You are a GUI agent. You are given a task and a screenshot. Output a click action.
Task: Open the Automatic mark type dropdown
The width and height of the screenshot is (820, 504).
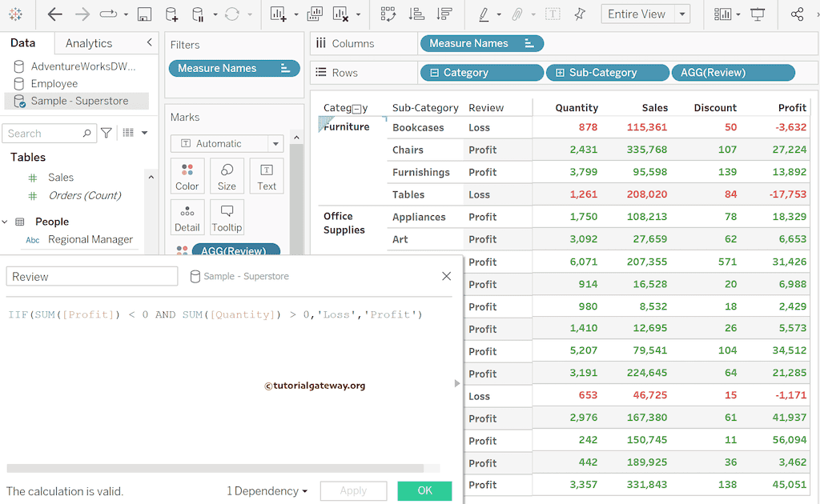pos(275,144)
